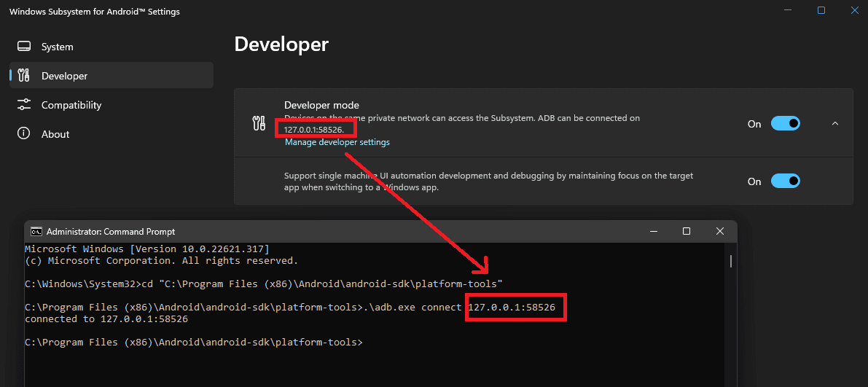Viewport: 868px width, 387px height.
Task: Maximize the Android Settings window
Action: 821,10
